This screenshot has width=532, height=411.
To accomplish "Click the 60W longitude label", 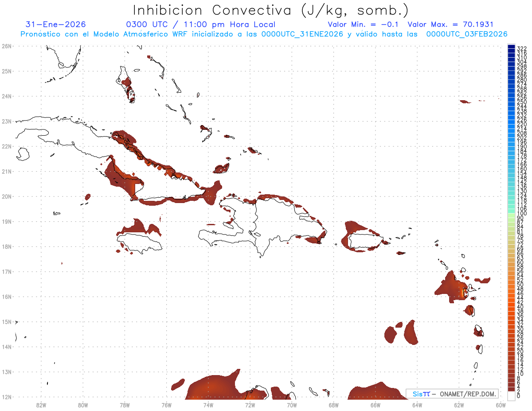I will pos(501,404).
